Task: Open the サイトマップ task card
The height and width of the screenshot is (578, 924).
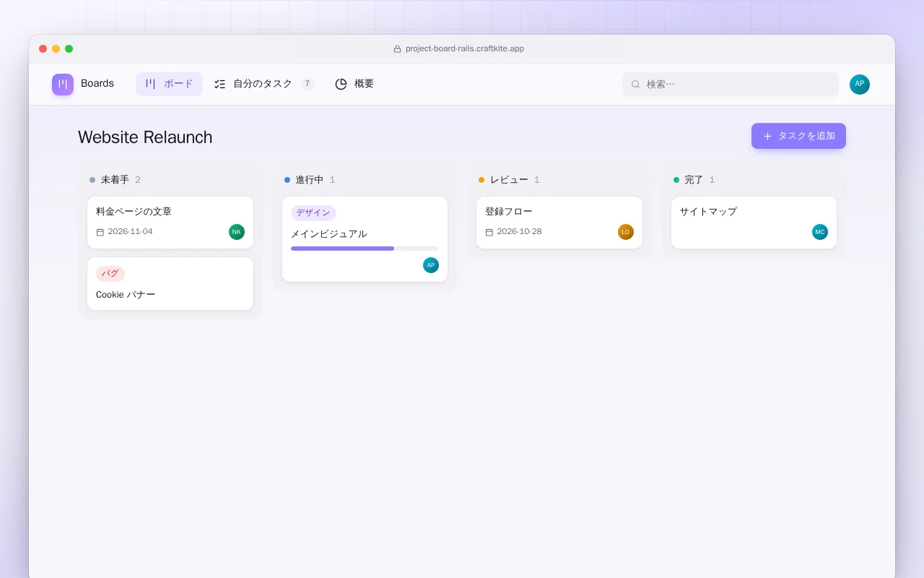Action: coord(754,223)
